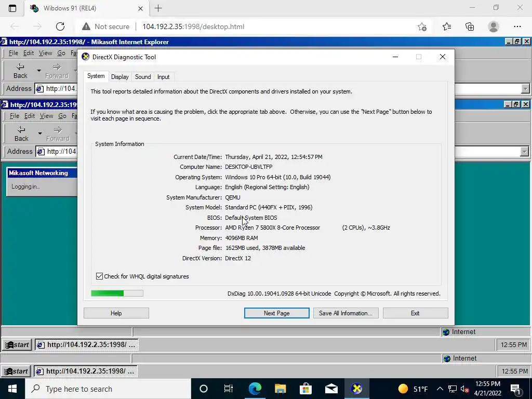
Task: Click address field in upper Explorer window
Action: 57,89
